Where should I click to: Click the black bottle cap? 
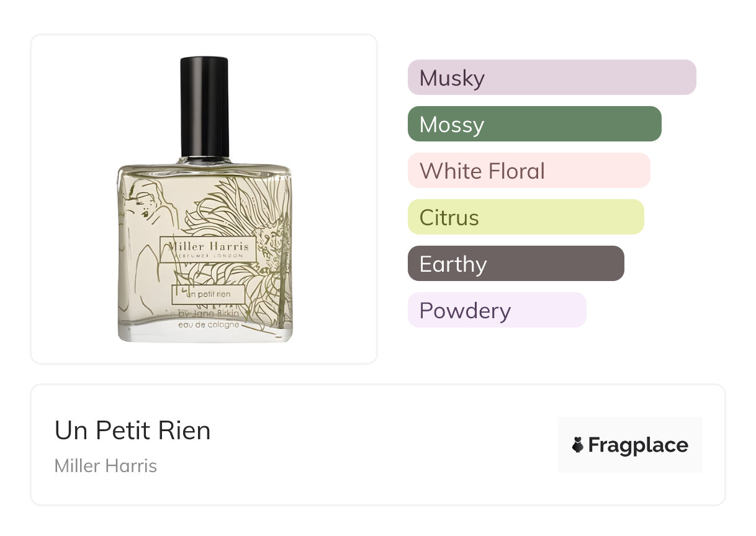point(204,107)
